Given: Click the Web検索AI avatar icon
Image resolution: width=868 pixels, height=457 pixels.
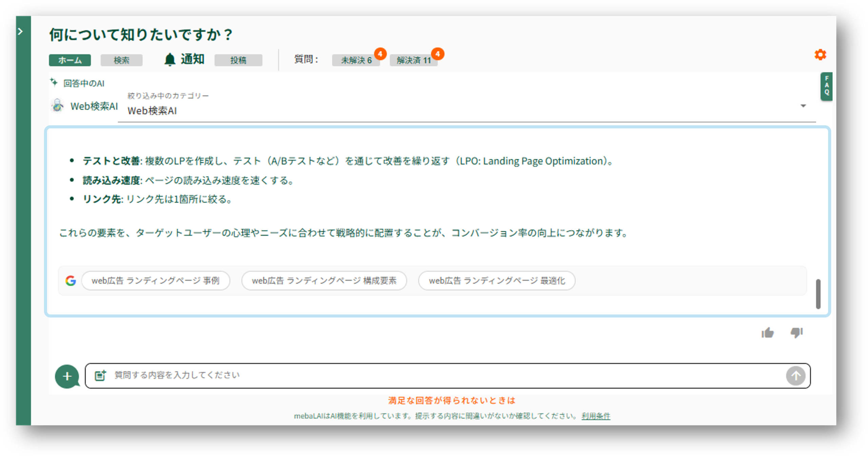Looking at the screenshot, I should coord(58,106).
